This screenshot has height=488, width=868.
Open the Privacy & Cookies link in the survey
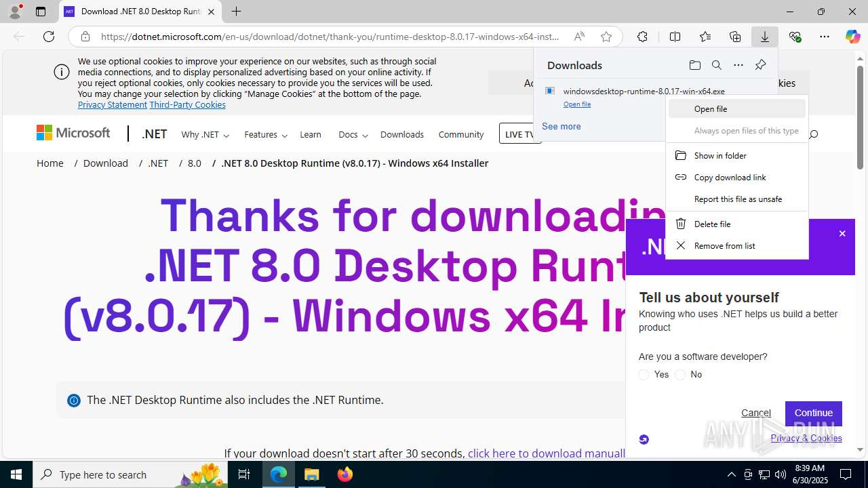[806, 438]
